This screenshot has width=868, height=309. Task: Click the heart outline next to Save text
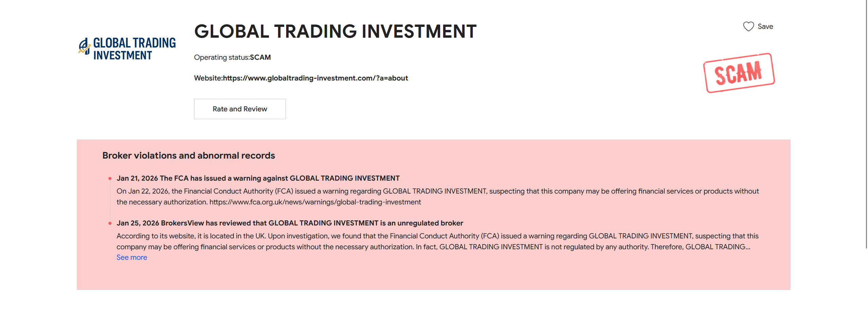pyautogui.click(x=748, y=26)
